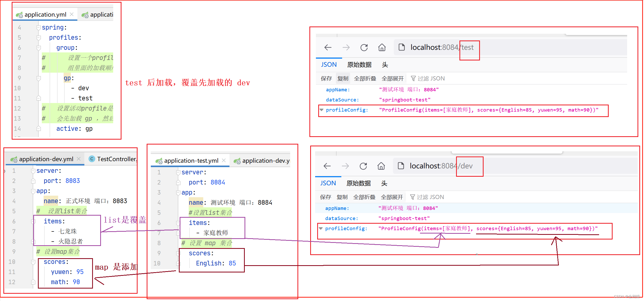Select dataSource row in /dev JSON viewer
Screen dimensions: 644x301
(476, 218)
